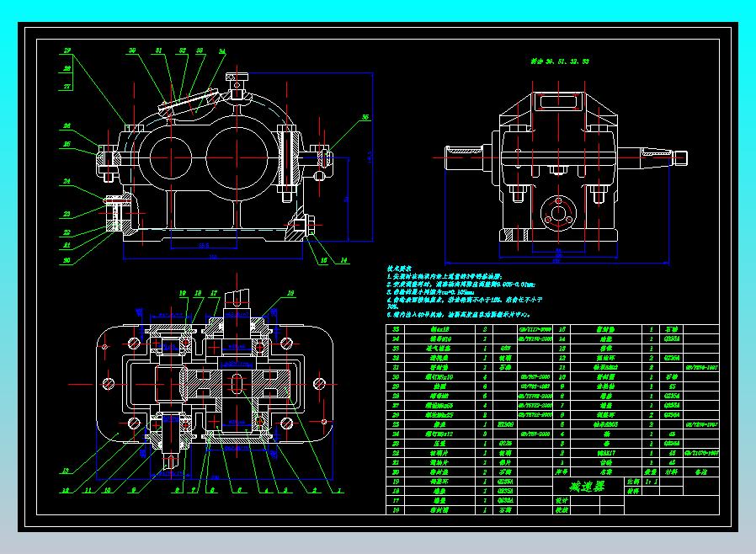Click the 比例 label in title block

[x=633, y=482]
